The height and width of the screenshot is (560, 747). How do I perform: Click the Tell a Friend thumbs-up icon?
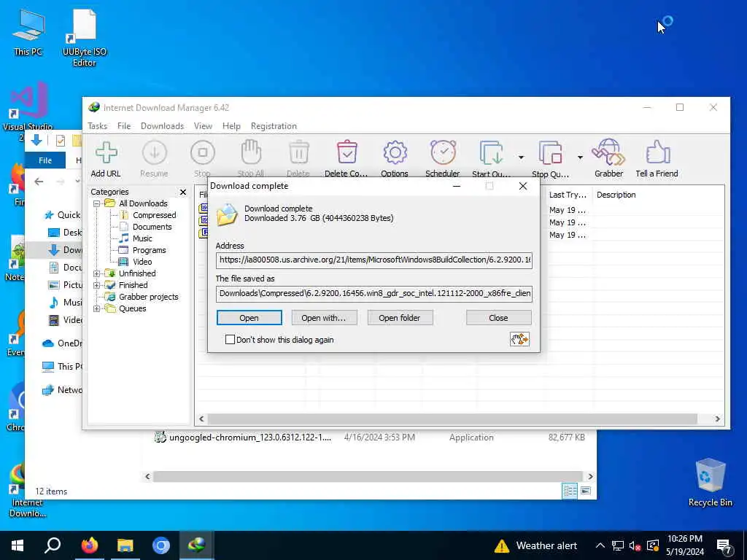(x=657, y=152)
